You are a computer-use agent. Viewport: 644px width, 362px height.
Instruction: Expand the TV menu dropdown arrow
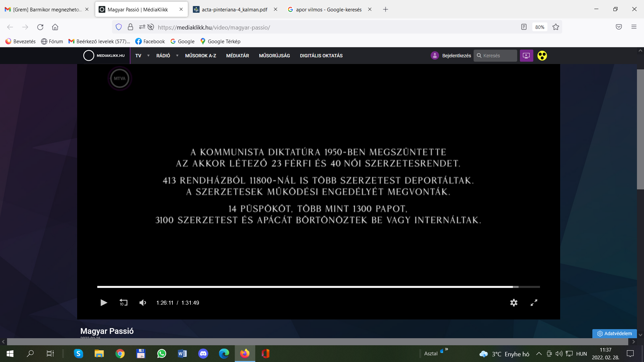point(148,56)
